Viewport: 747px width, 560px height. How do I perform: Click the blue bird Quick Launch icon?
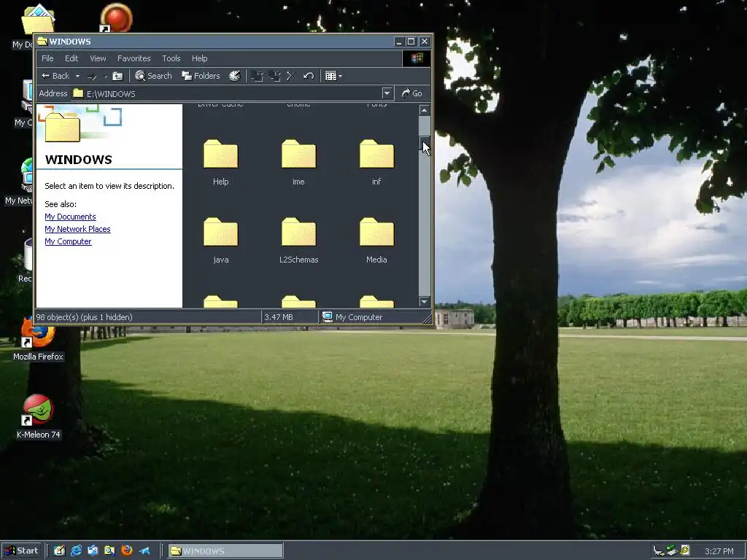coord(144,551)
